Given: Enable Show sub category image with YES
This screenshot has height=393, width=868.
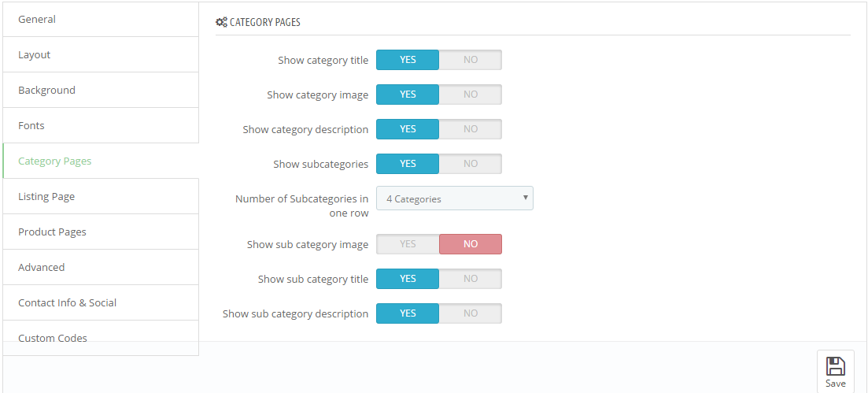Looking at the screenshot, I should (x=408, y=244).
